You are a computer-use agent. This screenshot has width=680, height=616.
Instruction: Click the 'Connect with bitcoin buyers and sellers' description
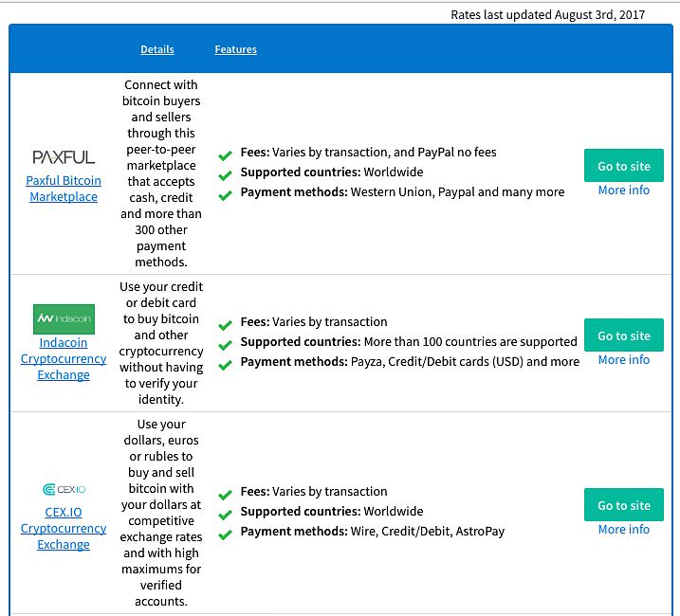coord(161,173)
